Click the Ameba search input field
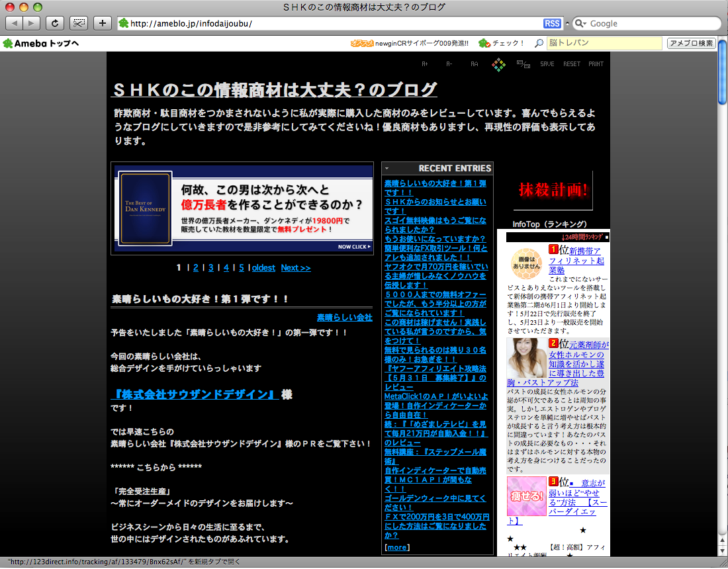728x569 pixels. pyautogui.click(x=604, y=43)
